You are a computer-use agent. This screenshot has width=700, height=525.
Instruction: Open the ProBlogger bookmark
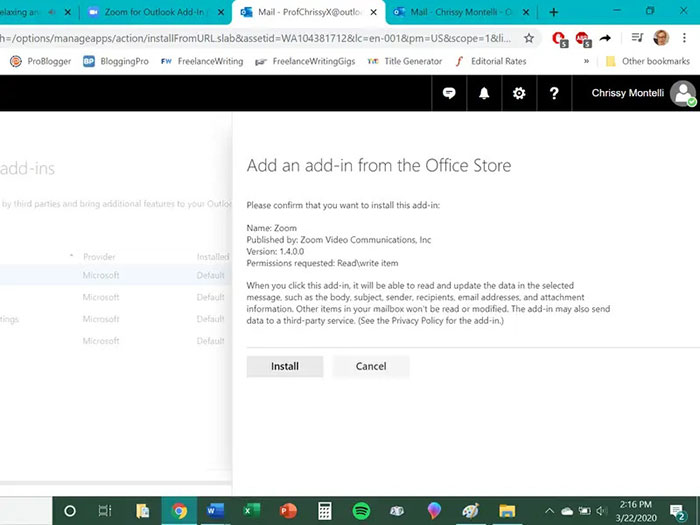[40, 61]
